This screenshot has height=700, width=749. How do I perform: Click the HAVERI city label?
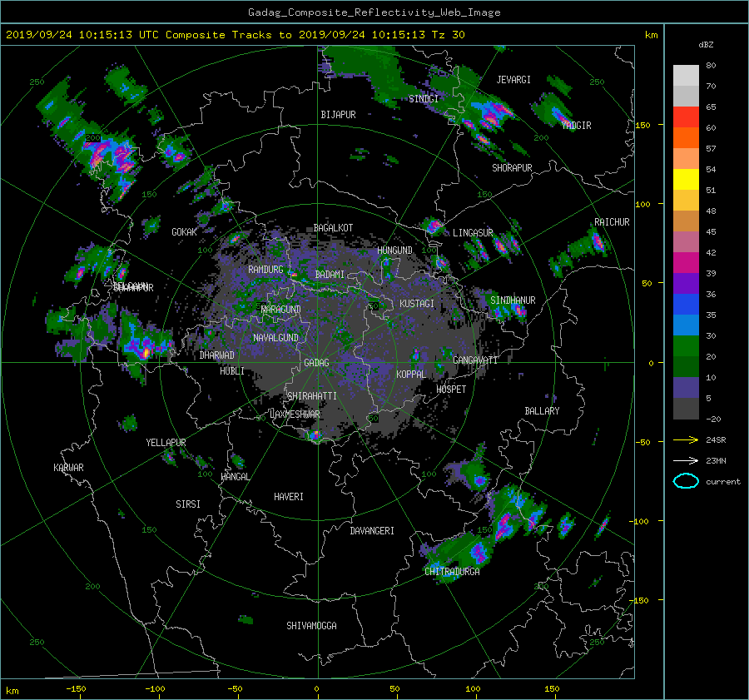[289, 497]
